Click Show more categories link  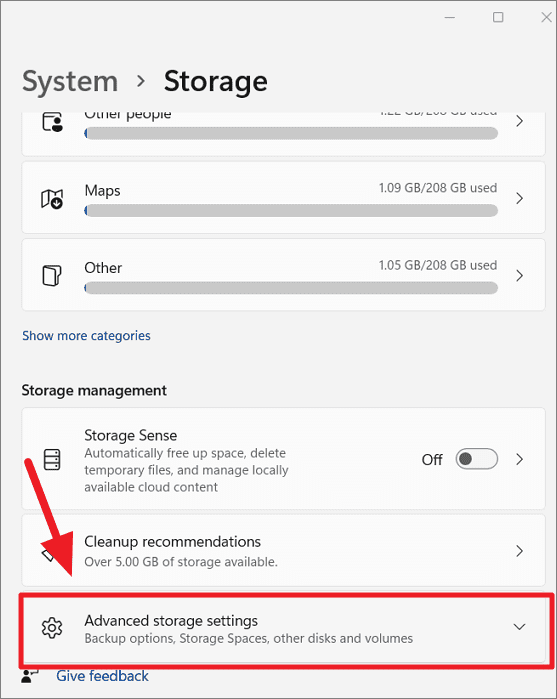point(87,336)
